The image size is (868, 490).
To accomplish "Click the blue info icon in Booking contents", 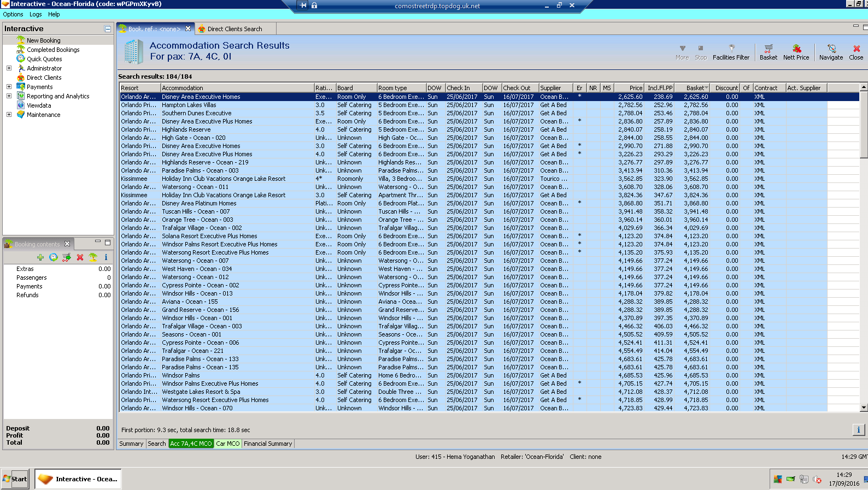I will point(106,257).
